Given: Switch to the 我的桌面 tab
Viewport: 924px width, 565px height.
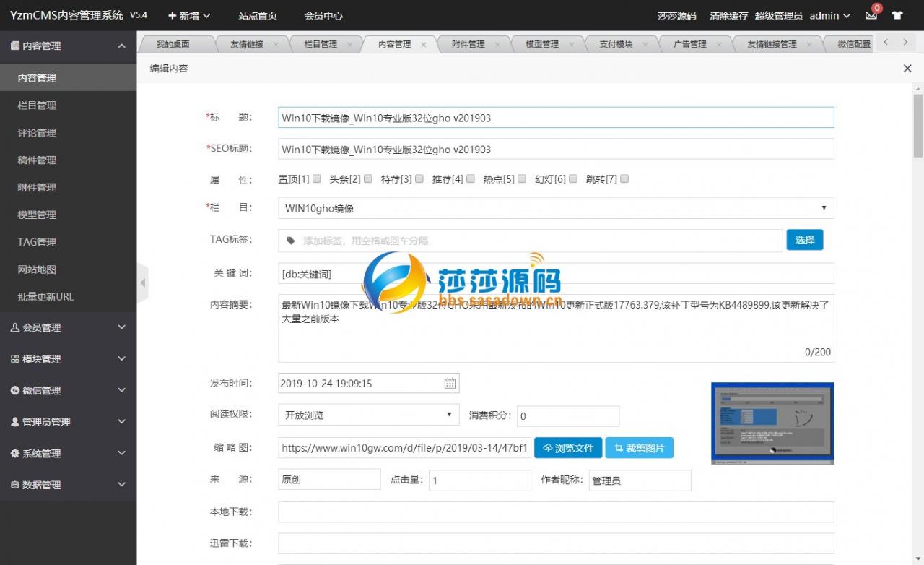Looking at the screenshot, I should point(173,44).
